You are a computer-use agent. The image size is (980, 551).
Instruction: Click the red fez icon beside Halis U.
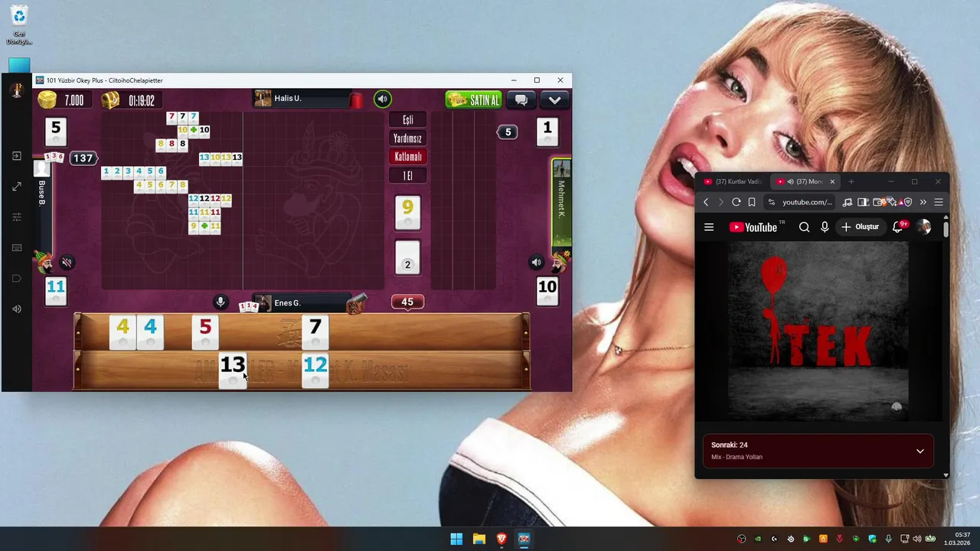[357, 99]
